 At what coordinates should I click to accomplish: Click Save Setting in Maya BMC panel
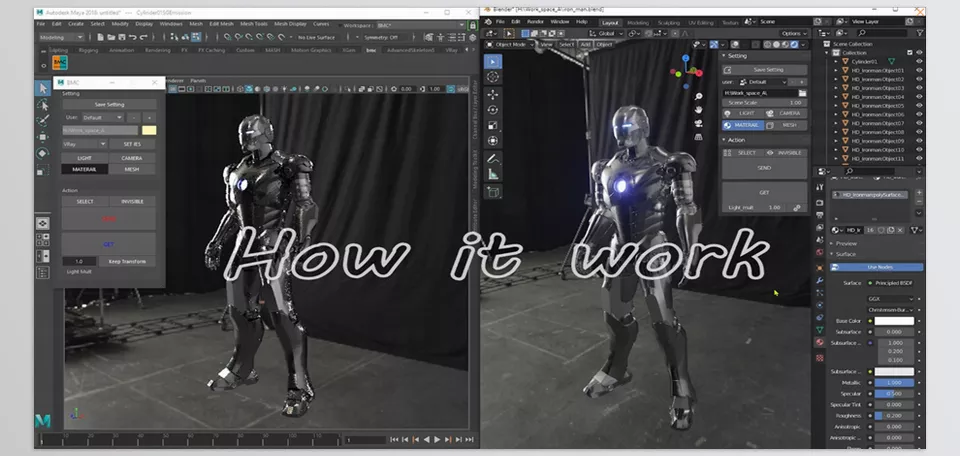pyautogui.click(x=109, y=104)
